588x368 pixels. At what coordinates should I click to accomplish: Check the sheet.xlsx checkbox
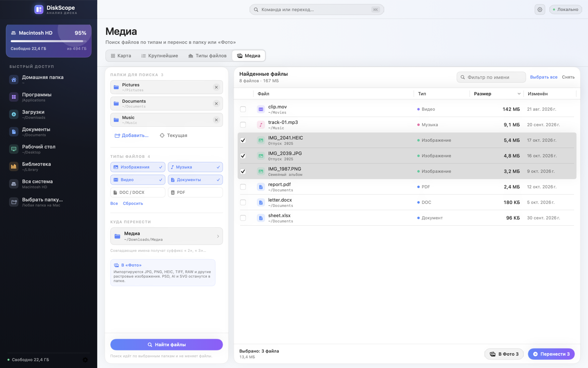(243, 218)
